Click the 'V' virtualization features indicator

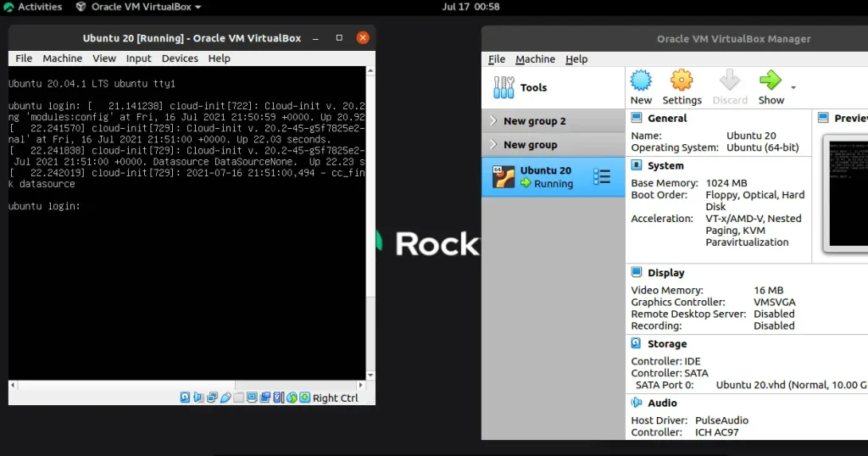tap(278, 398)
